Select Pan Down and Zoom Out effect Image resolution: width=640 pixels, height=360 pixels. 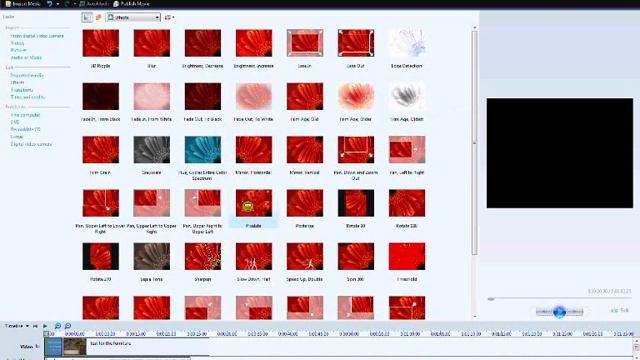(356, 150)
